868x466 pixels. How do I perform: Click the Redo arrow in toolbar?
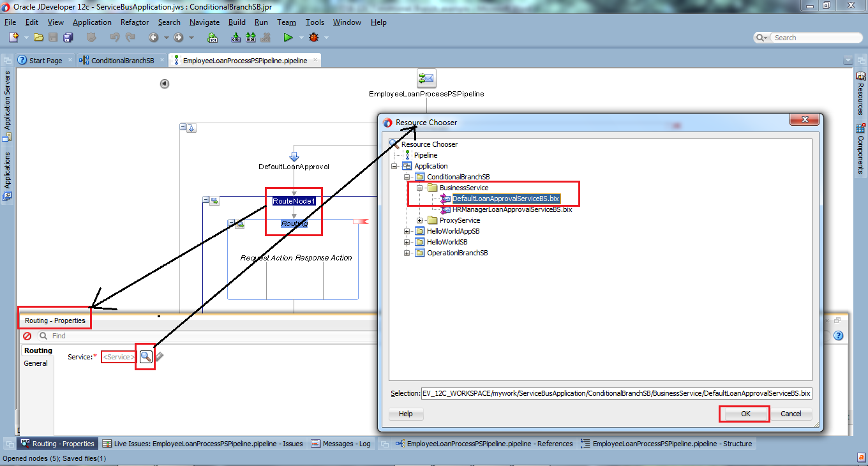(130, 38)
